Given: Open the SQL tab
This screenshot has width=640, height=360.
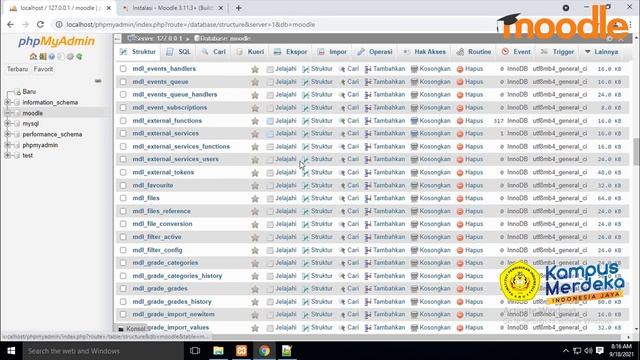Looking at the screenshot, I should 179,52.
